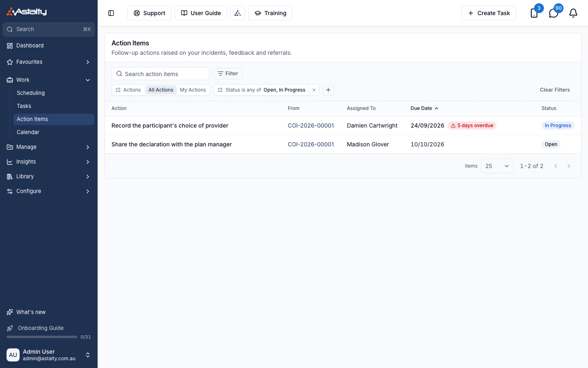The image size is (588, 368).
Task: Open Support from the top bar
Action: pos(149,13)
